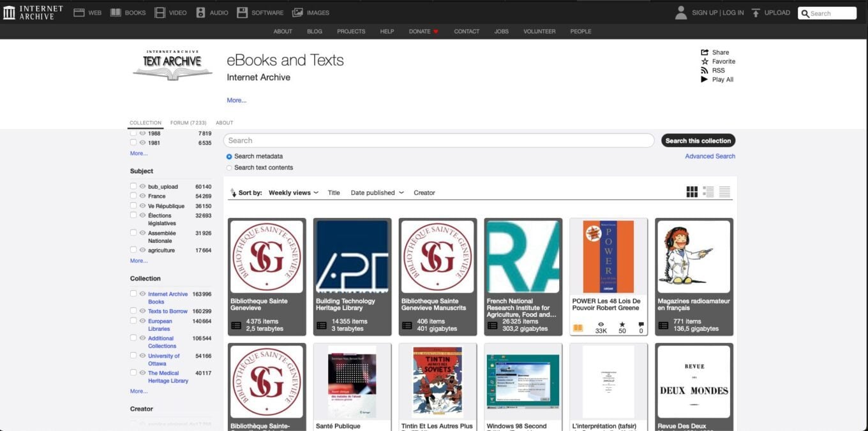Screen dimensions: 868x431
Task: Open the Blog menu item
Action: click(315, 31)
